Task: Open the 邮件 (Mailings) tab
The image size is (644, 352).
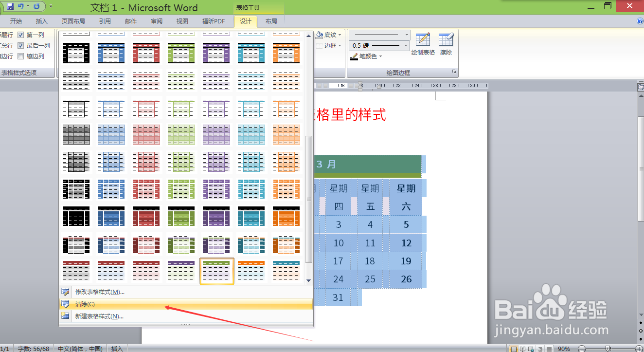Action: (x=131, y=21)
